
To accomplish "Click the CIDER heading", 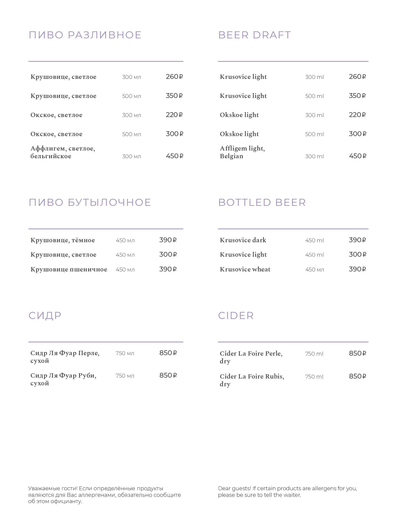I will click(x=236, y=316).
